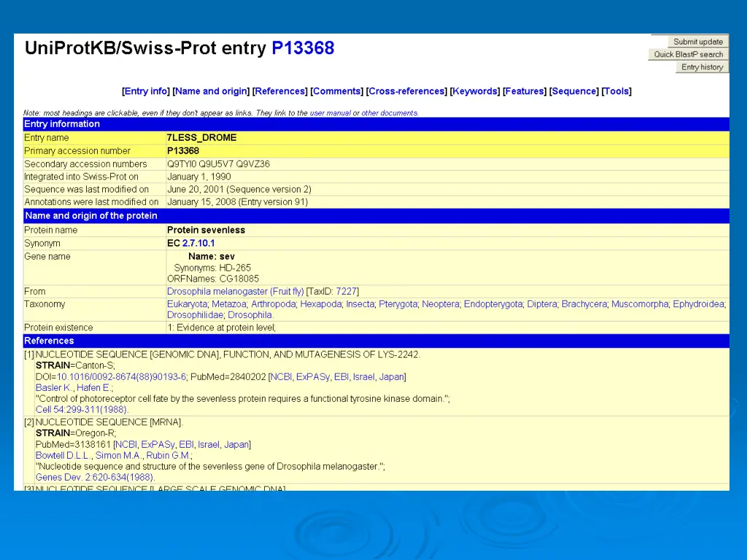Open the Drosophilidae taxonomy link
This screenshot has height=560, width=747.
(195, 315)
